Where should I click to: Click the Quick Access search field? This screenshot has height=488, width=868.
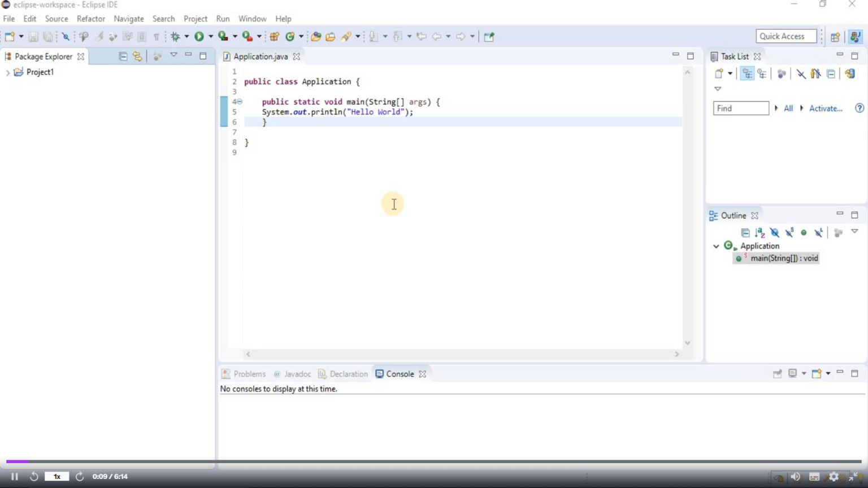[x=786, y=36]
